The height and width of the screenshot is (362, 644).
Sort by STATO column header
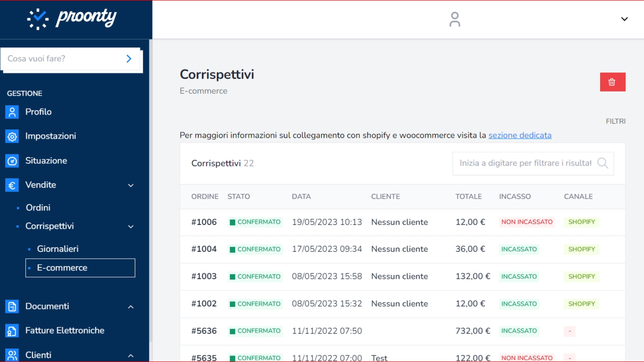239,196
